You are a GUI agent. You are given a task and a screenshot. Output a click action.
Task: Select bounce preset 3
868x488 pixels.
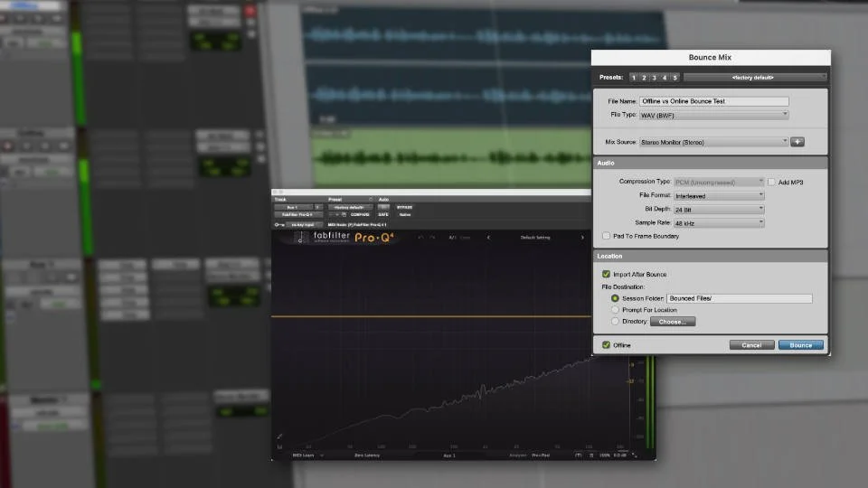655,78
